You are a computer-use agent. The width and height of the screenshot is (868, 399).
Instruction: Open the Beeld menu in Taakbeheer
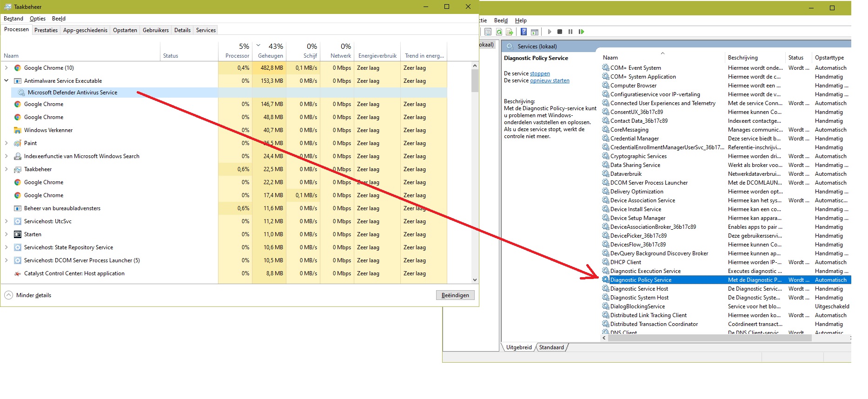59,19
